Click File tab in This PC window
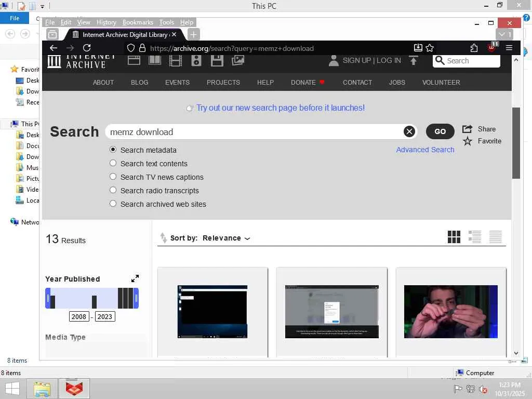 pos(14,18)
